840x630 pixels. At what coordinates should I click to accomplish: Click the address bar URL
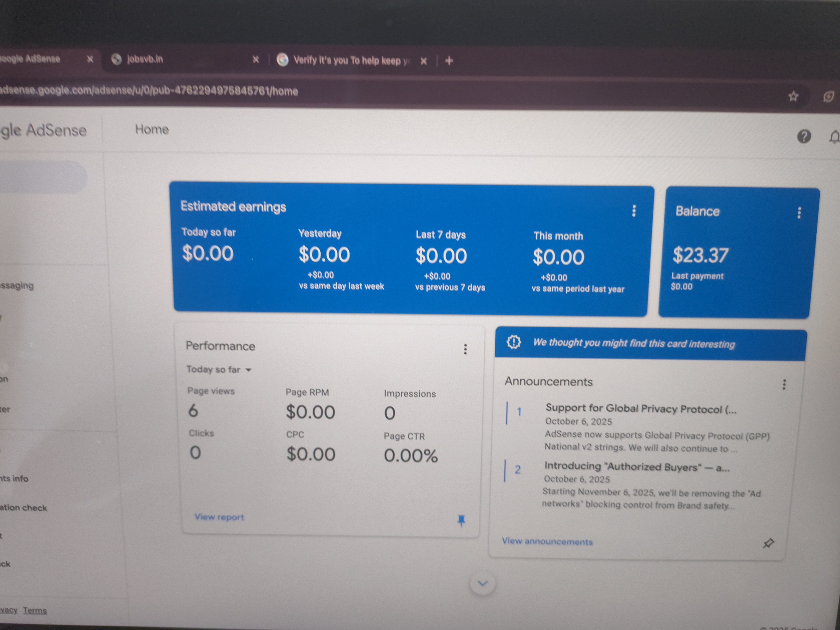149,91
